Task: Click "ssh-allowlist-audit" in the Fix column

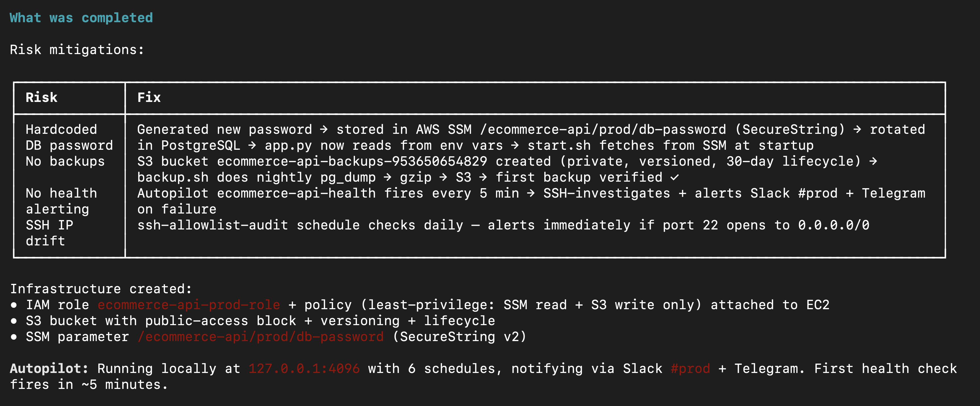Action: [212, 225]
